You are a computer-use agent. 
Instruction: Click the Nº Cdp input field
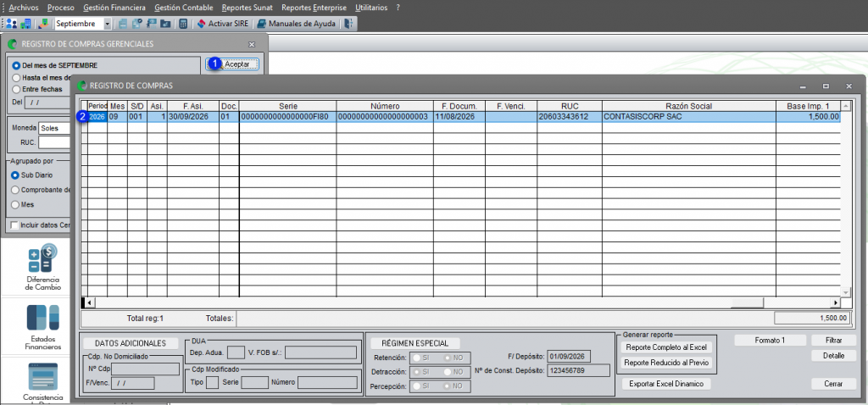145,369
